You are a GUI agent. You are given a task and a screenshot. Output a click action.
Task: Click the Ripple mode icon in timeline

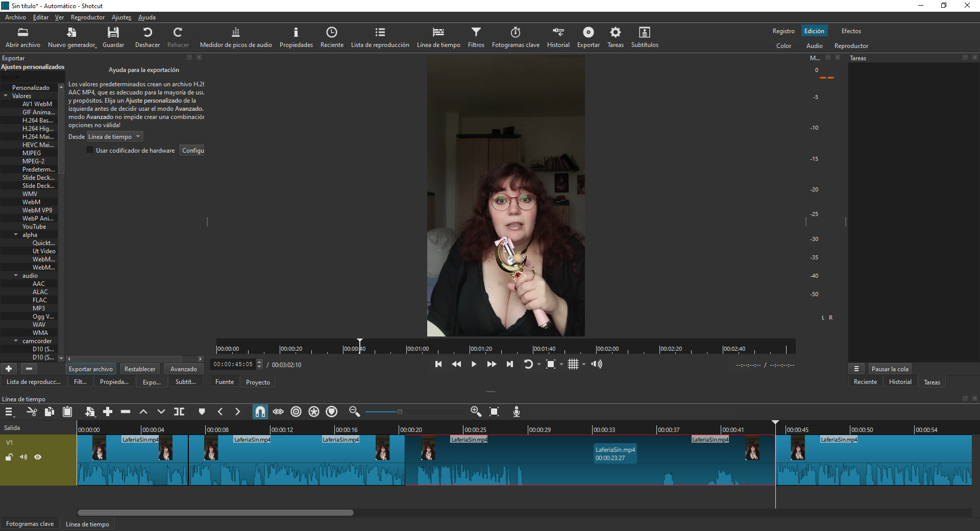(x=296, y=412)
